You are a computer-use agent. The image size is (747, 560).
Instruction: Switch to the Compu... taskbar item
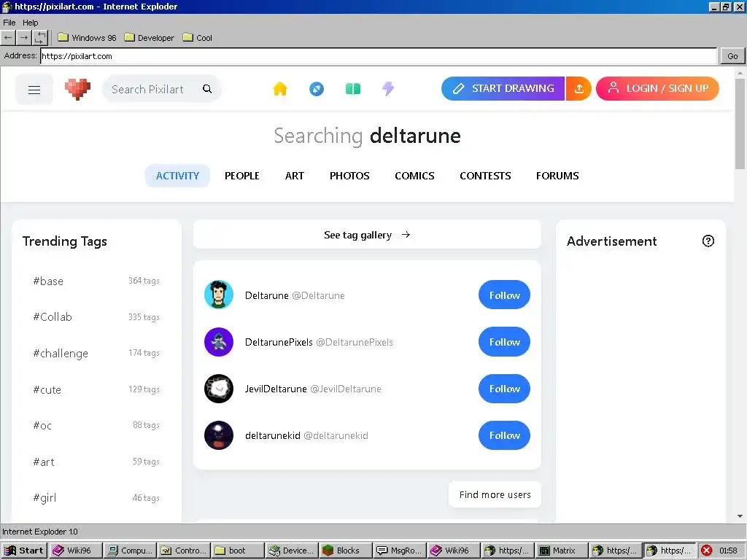click(x=130, y=551)
